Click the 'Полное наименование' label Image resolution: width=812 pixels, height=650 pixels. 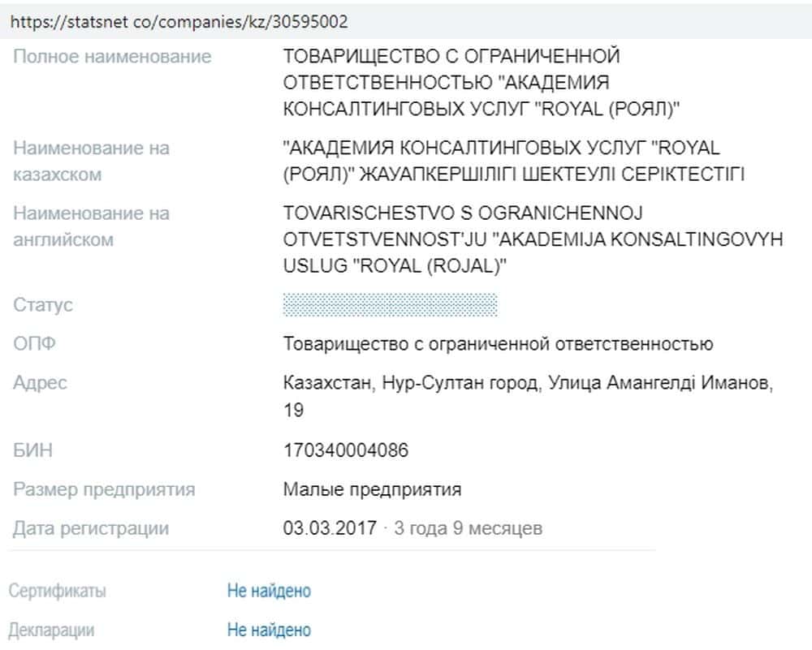(x=112, y=57)
